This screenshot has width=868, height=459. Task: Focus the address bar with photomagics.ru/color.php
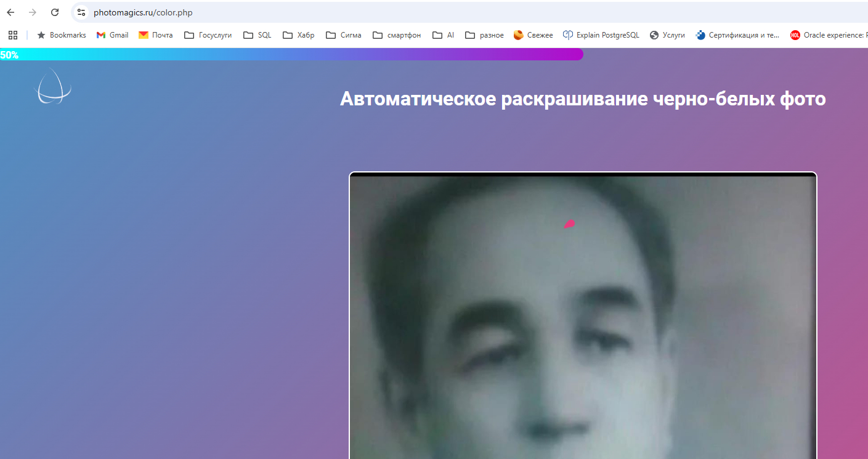coord(468,12)
